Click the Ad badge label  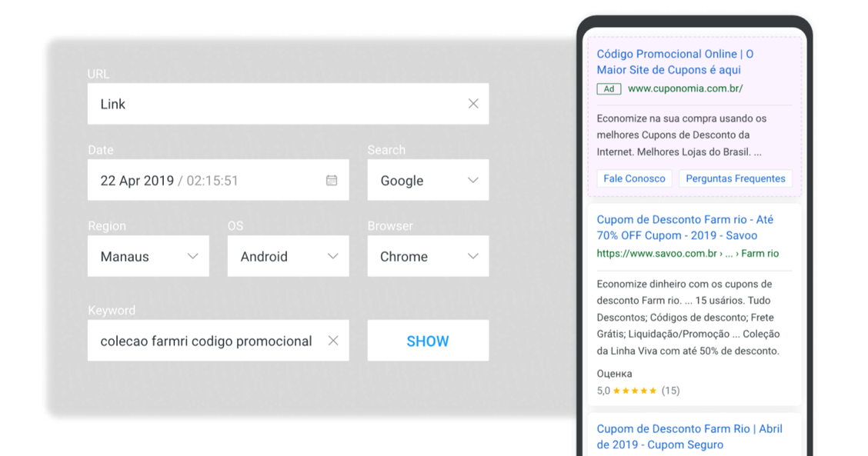point(609,88)
